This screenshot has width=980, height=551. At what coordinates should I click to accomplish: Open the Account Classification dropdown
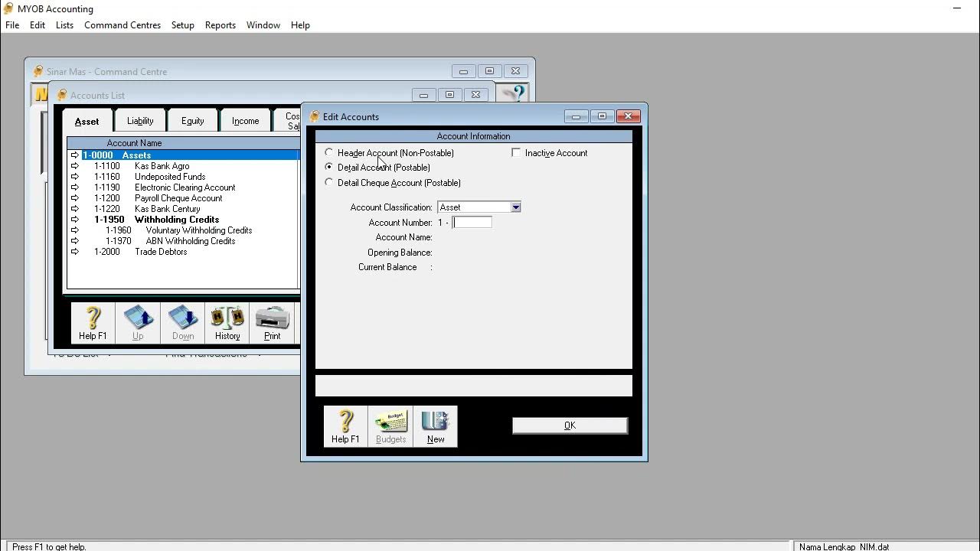(x=516, y=207)
